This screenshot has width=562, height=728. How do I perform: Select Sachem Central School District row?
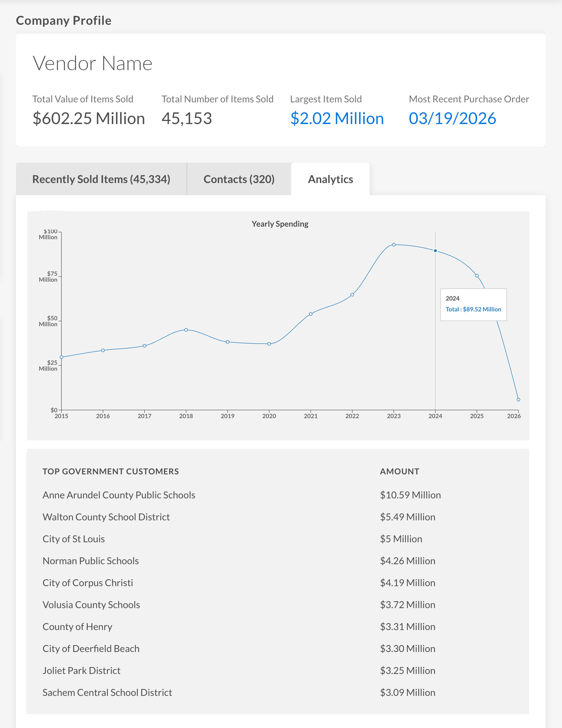(x=107, y=692)
